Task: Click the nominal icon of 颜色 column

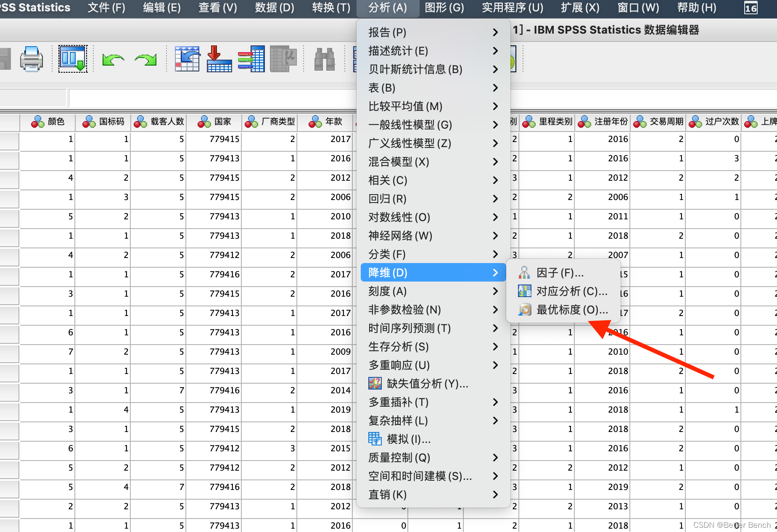Action: click(x=37, y=122)
